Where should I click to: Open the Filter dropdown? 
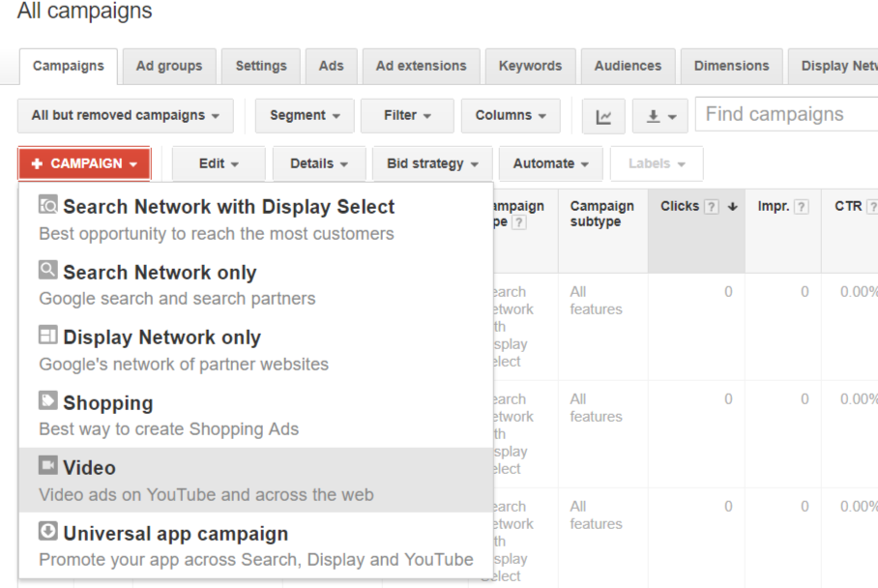(x=407, y=116)
